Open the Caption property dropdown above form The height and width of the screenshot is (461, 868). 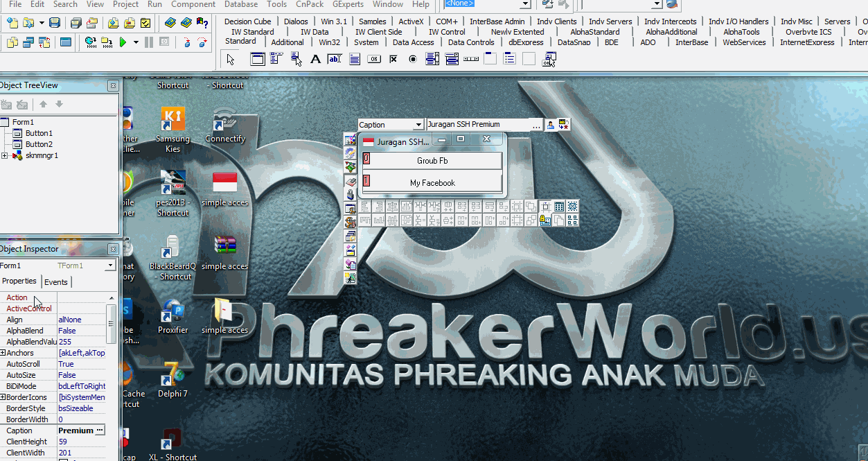418,125
